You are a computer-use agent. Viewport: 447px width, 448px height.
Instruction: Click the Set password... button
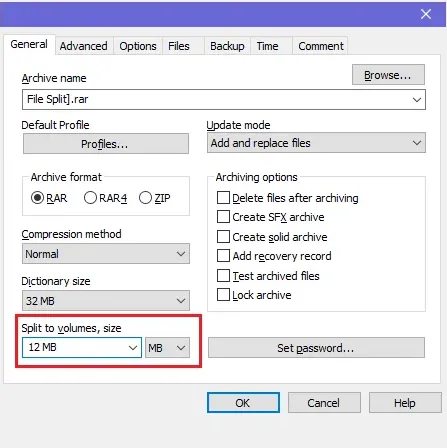(x=316, y=348)
